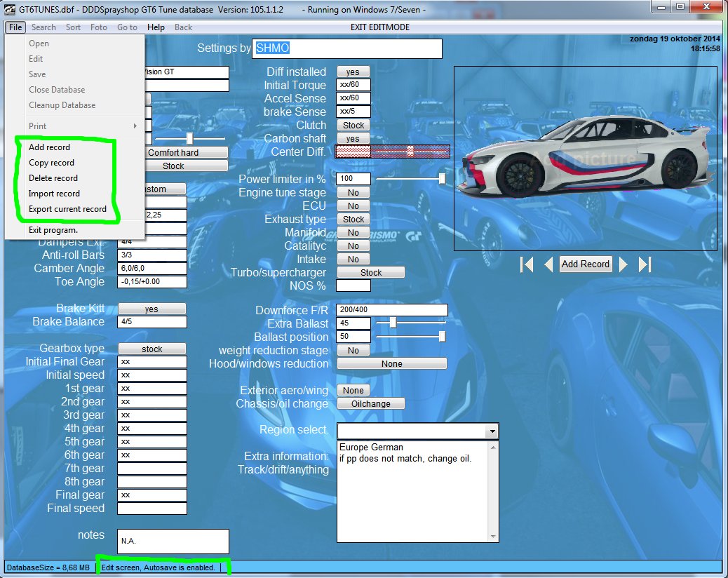This screenshot has width=728, height=578.
Task: Click the 8th gear field
Action: point(151,482)
